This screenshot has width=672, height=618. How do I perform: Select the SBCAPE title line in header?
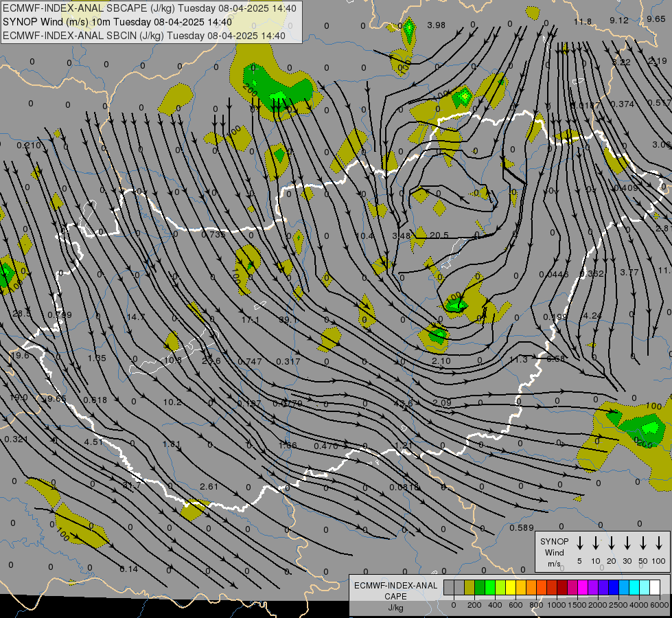150,8
